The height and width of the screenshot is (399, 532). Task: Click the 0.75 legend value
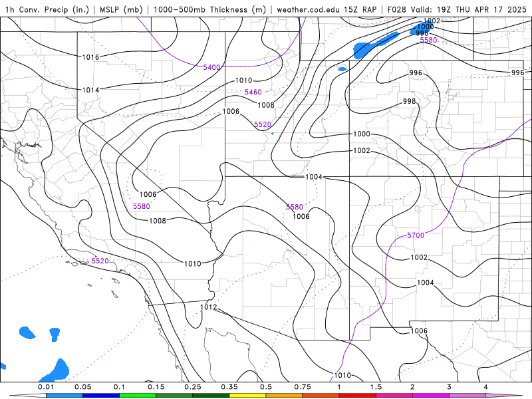[x=303, y=387]
